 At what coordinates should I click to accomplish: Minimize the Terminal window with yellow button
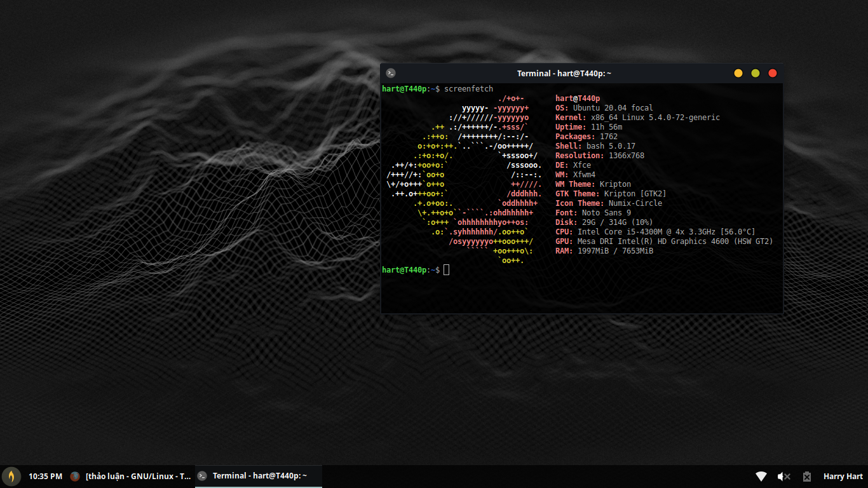click(x=738, y=73)
